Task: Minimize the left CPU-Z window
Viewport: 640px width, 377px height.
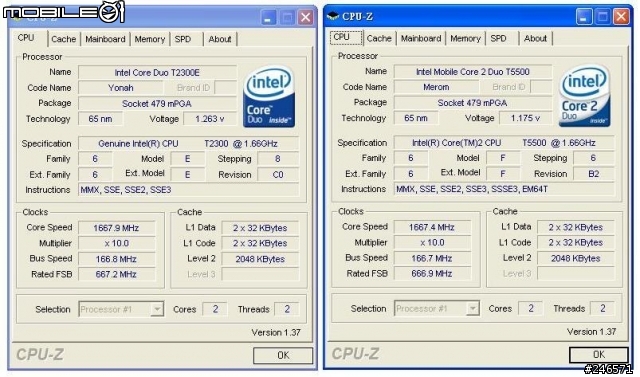Action: tap(268, 17)
